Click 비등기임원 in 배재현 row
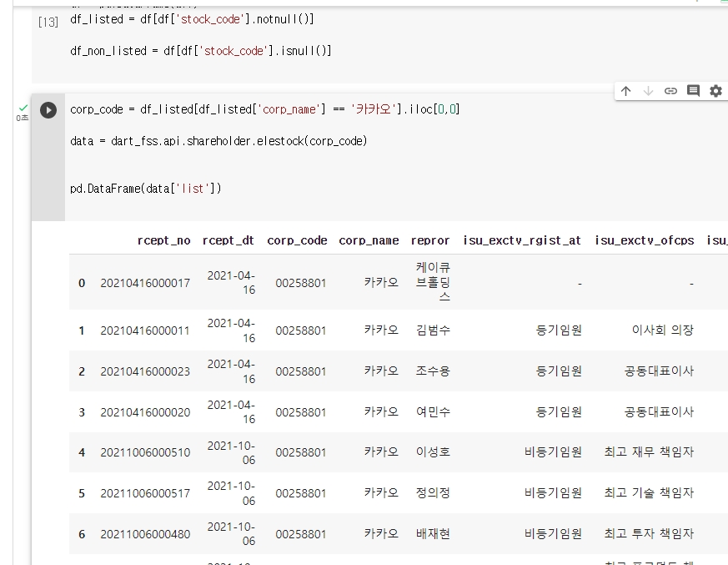Viewport: 728px width, 565px height. (x=553, y=534)
